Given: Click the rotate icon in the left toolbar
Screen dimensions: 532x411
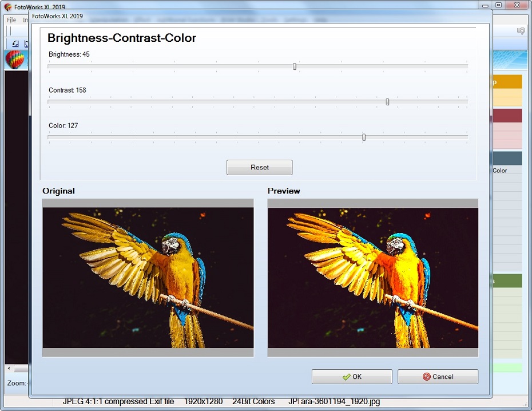Looking at the screenshot, I should [15, 44].
